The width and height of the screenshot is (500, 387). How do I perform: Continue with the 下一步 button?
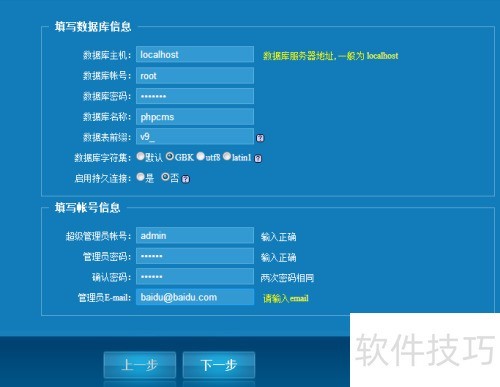[x=219, y=365]
